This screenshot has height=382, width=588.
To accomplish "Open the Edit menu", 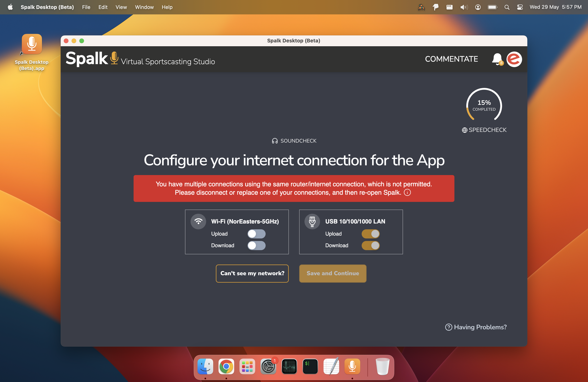I will (x=103, y=7).
